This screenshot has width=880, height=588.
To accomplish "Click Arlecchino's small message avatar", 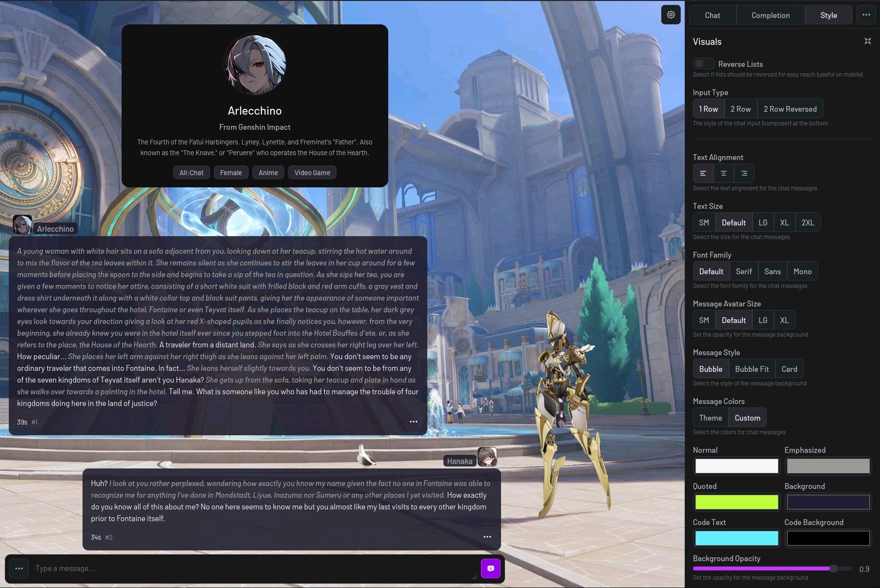I will click(22, 224).
